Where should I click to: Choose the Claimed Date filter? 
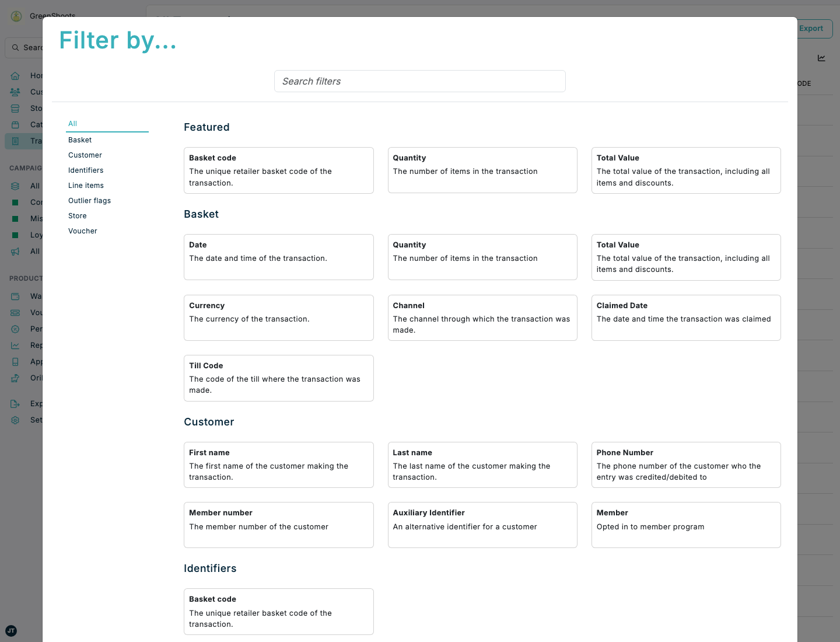[686, 317]
